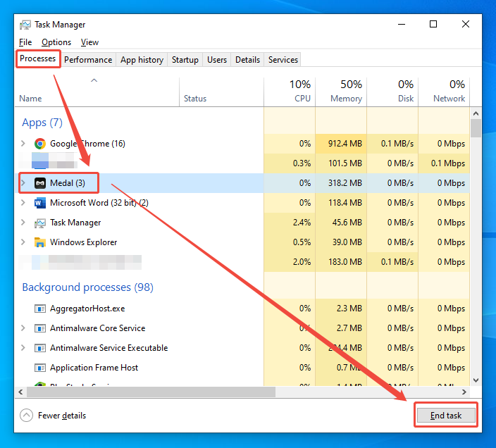The image size is (496, 448).
Task: Click the Windows Explorer folder icon
Action: [40, 242]
